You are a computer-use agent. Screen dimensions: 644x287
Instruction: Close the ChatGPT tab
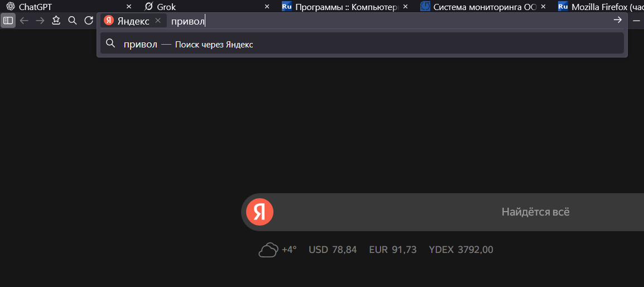point(129,7)
